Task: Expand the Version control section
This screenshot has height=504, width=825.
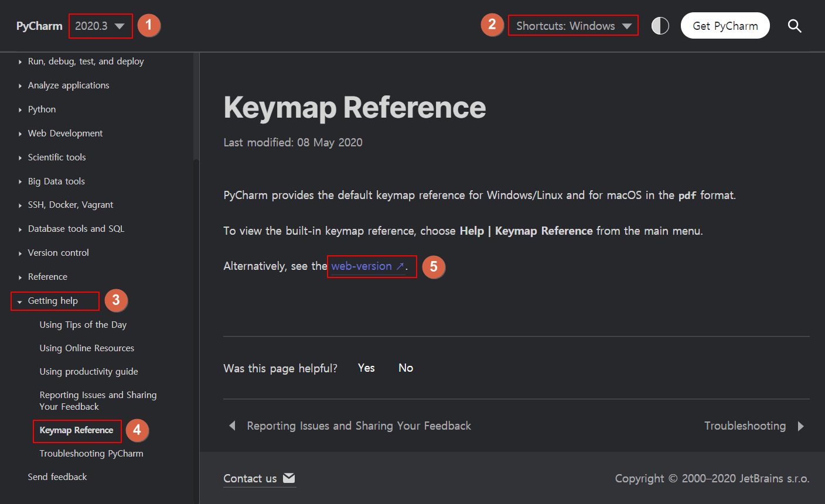Action: 59,253
